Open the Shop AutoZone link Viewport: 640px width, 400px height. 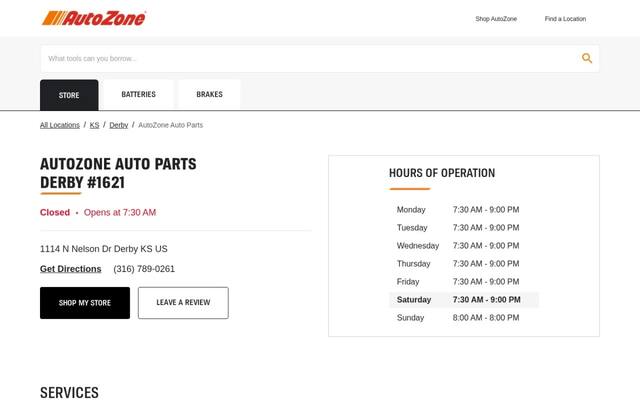(x=496, y=19)
